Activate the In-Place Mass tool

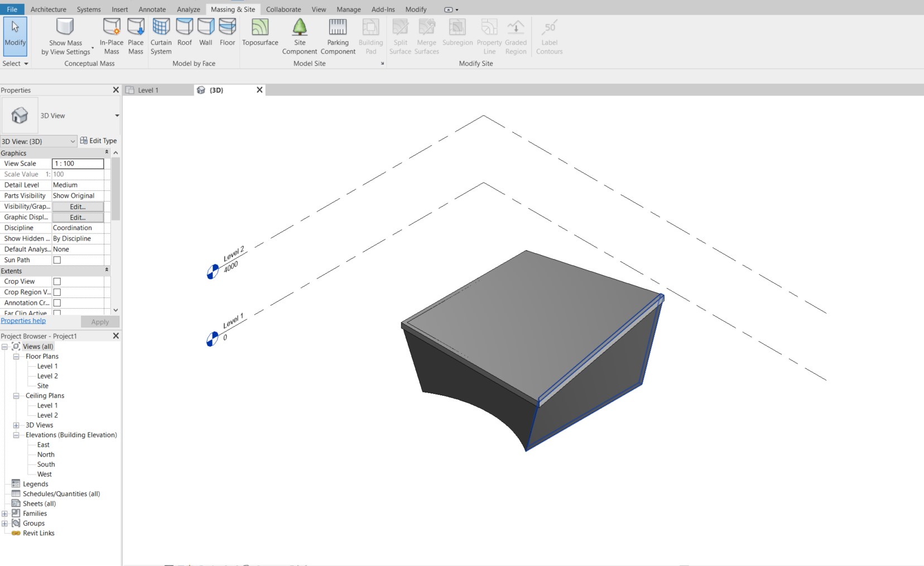tap(111, 35)
